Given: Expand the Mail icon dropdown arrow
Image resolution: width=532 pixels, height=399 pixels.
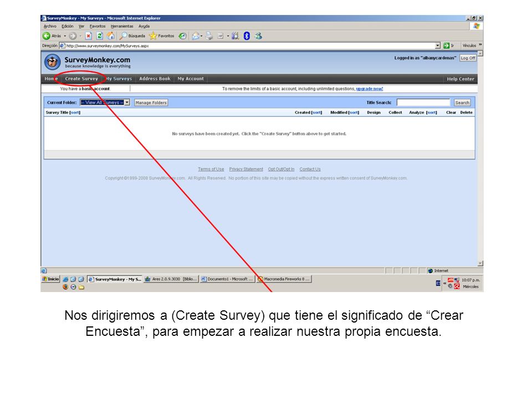Looking at the screenshot, I should coord(202,36).
